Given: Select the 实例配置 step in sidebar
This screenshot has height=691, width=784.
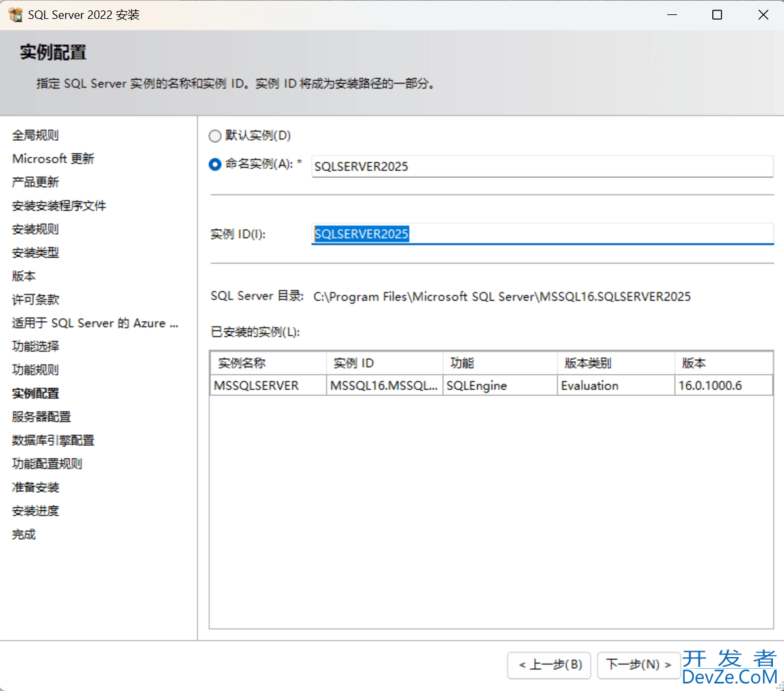Looking at the screenshot, I should 35,393.
